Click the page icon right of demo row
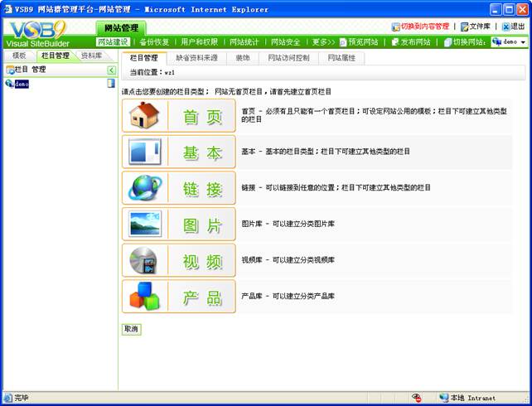This screenshot has width=532, height=406. click(111, 83)
